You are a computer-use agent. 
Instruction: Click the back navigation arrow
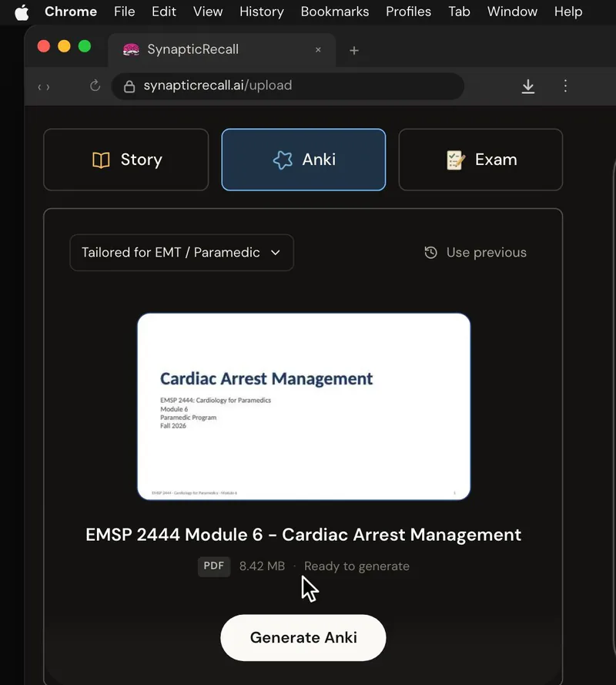coord(39,87)
